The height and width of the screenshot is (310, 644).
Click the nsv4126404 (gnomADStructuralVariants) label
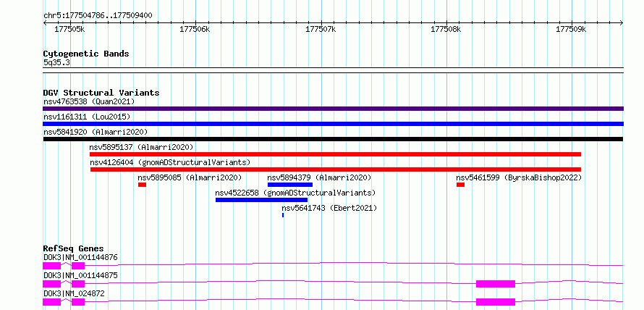pos(170,162)
